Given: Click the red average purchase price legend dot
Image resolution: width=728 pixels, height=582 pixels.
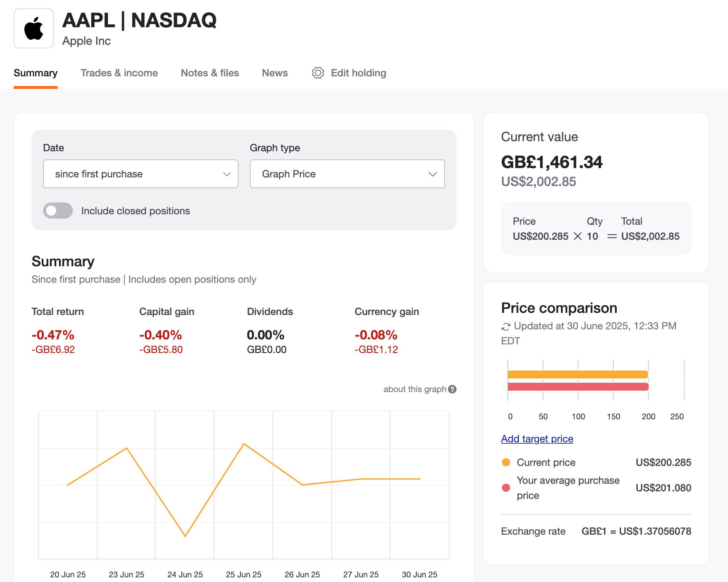Looking at the screenshot, I should (506, 488).
